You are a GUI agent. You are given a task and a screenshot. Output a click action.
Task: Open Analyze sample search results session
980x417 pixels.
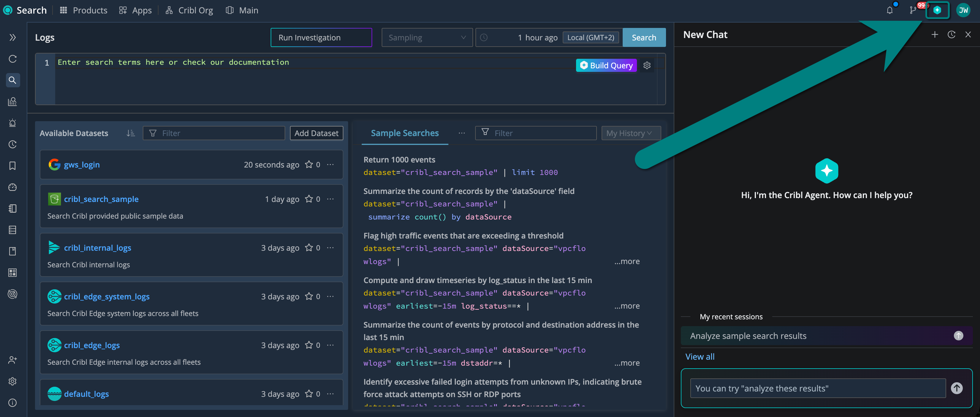(x=826, y=336)
